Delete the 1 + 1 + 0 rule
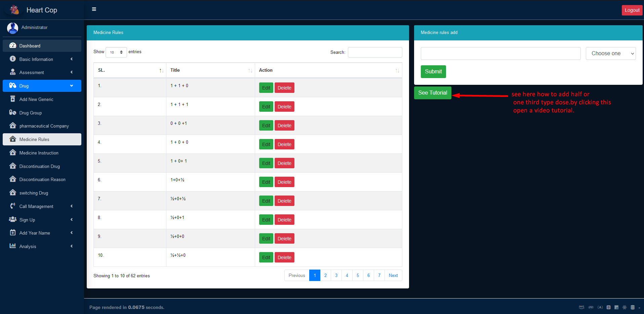The image size is (644, 314). tap(284, 88)
